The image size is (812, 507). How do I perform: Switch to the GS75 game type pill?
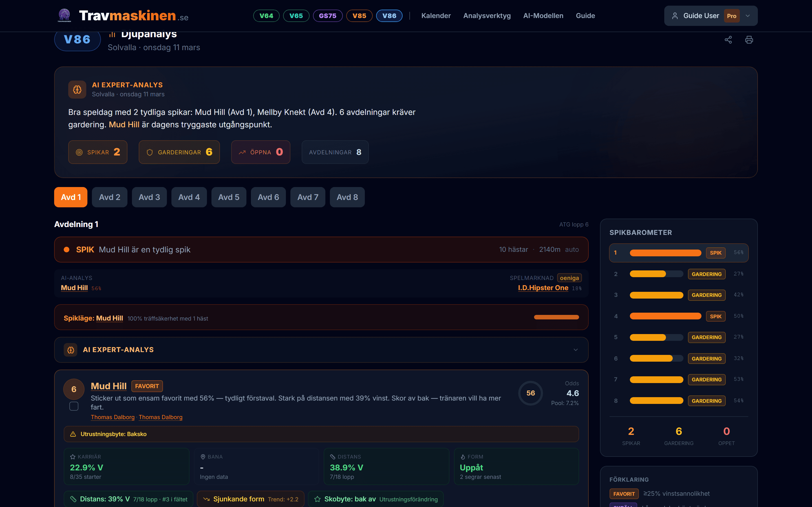pos(328,16)
